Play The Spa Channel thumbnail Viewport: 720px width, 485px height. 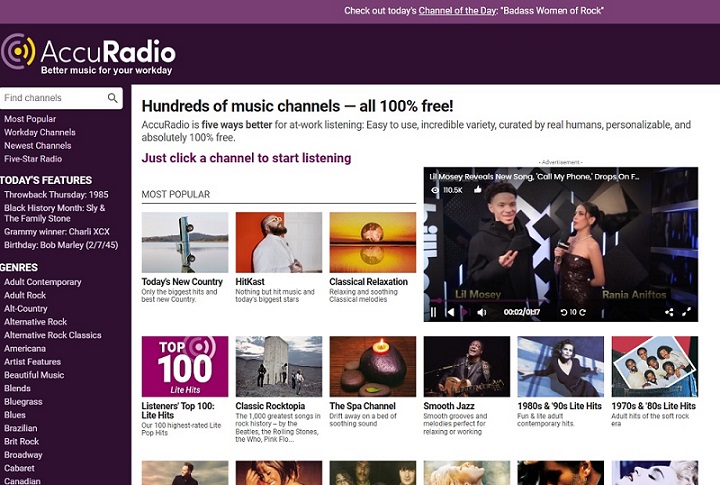(372, 367)
